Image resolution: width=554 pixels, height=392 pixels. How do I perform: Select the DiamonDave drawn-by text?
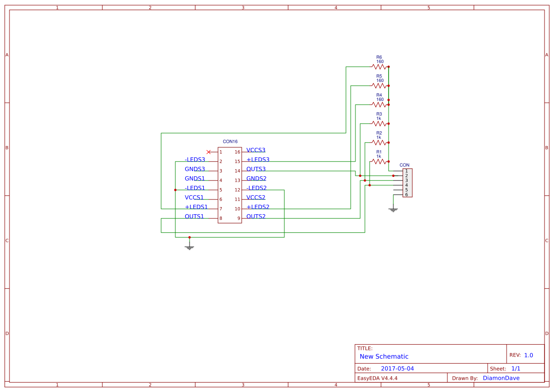(500, 378)
